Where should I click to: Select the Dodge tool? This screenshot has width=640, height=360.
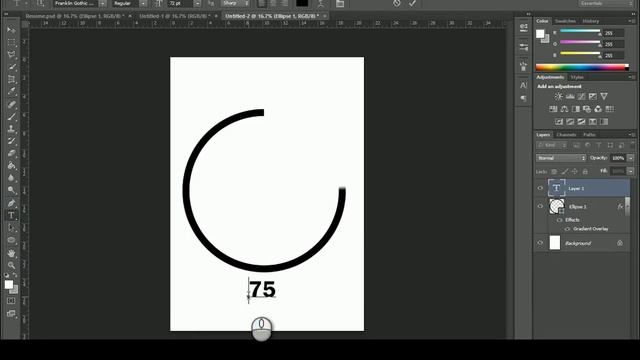tap(11, 190)
